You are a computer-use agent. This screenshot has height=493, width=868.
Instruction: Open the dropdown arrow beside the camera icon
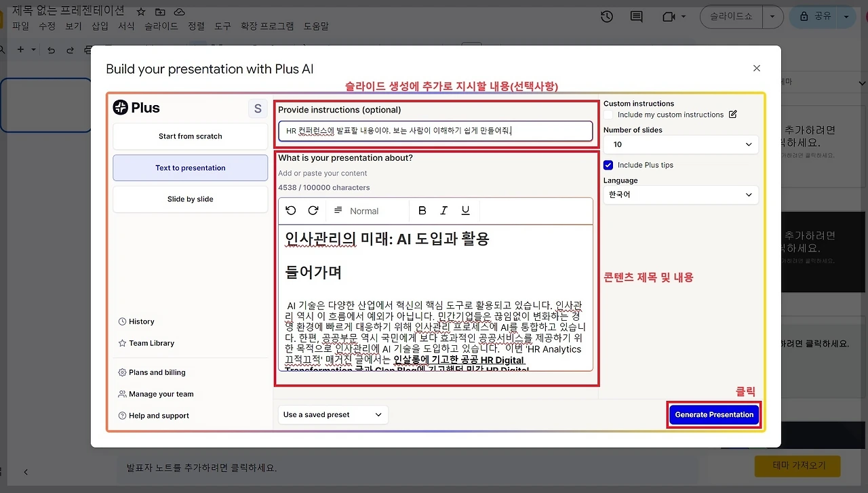coord(684,16)
